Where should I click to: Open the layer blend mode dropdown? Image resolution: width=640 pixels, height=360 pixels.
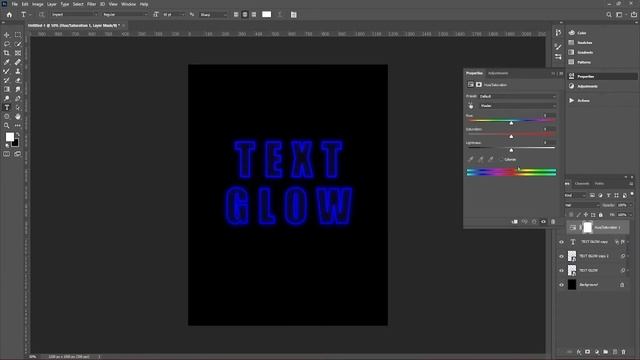(x=582, y=205)
